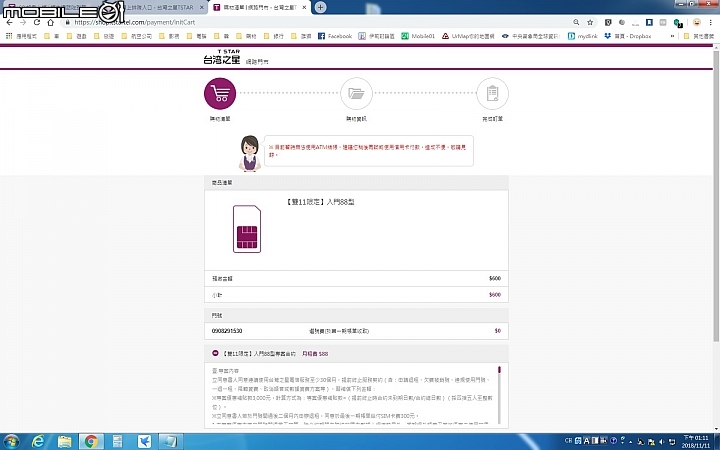Click the shopping cart step icon
This screenshot has height=450, width=720.
tap(220, 94)
